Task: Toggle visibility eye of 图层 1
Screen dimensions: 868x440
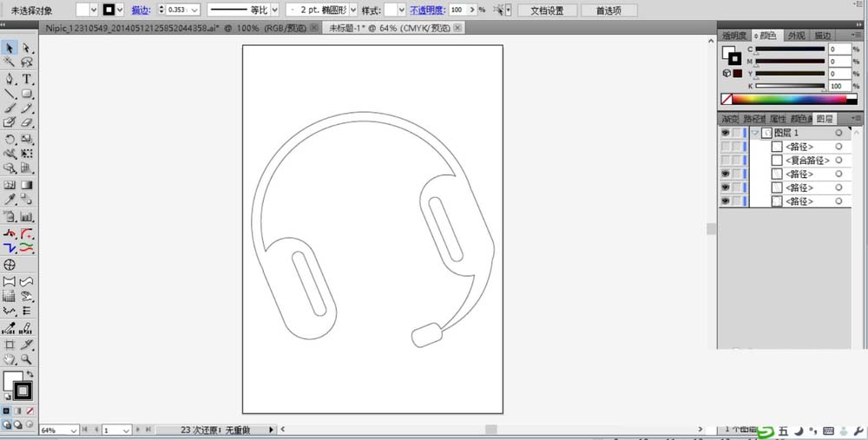Action: click(x=725, y=133)
